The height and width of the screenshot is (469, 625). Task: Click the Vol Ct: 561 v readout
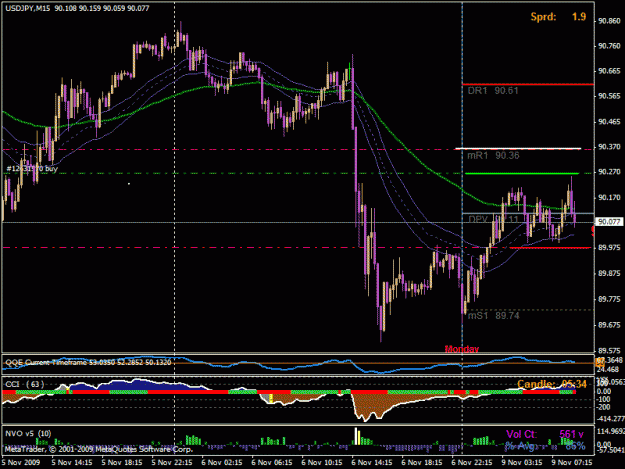click(x=545, y=434)
